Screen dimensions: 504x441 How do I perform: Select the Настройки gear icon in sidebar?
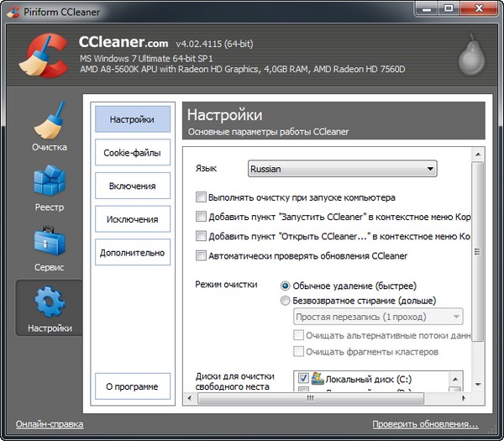point(49,302)
